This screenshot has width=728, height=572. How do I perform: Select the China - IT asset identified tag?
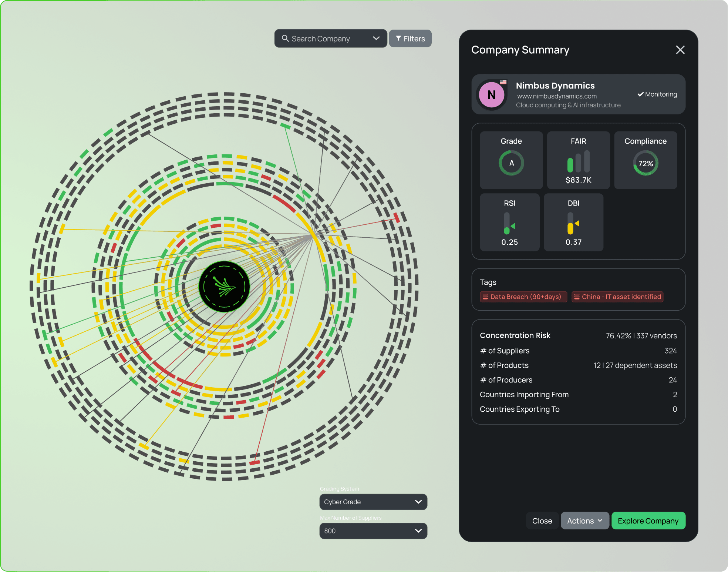click(617, 297)
